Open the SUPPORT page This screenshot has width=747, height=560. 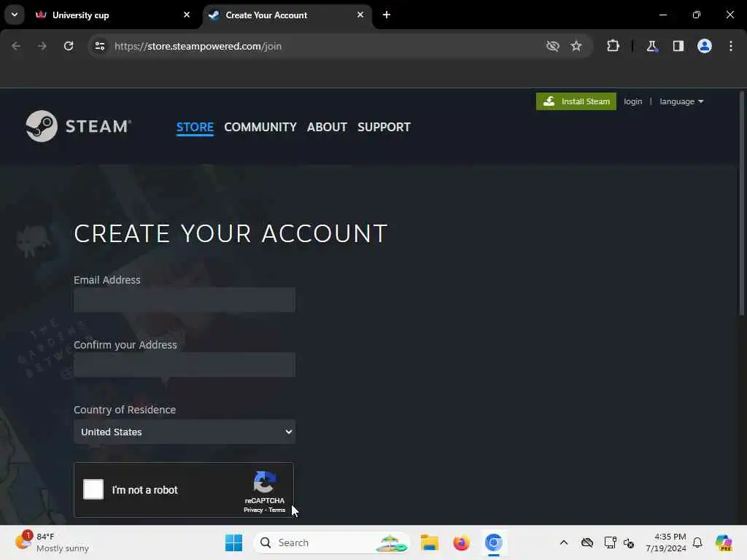384,127
